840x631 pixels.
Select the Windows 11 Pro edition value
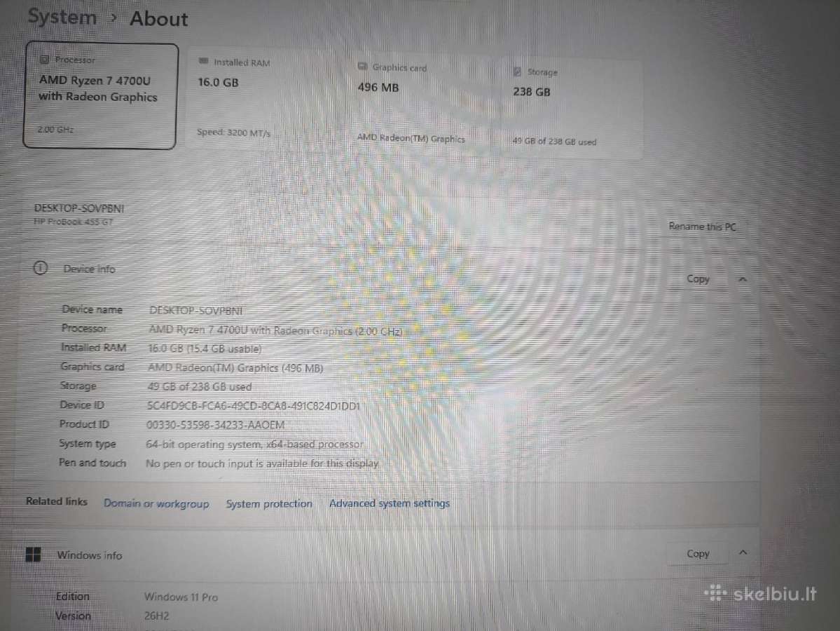181,597
